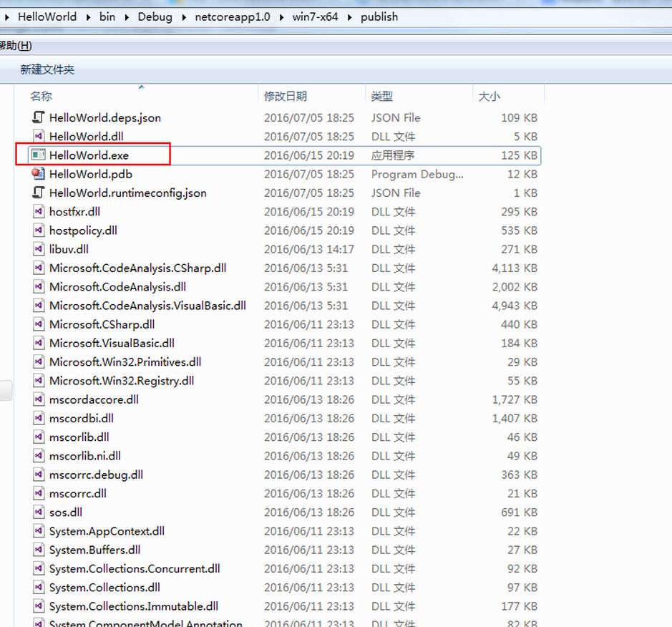Select file name System.Collections.Immutable.dll
The height and width of the screenshot is (627, 672).
click(x=134, y=606)
